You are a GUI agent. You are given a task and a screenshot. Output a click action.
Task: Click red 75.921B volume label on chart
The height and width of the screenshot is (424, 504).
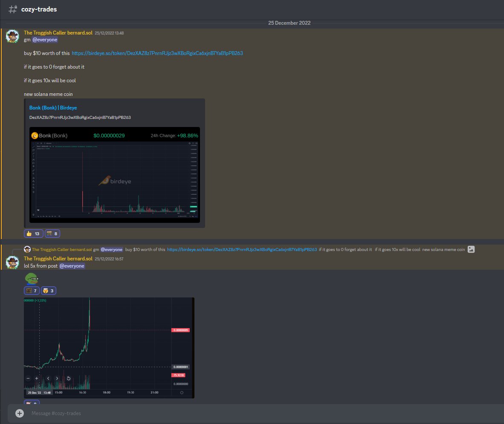tap(178, 375)
